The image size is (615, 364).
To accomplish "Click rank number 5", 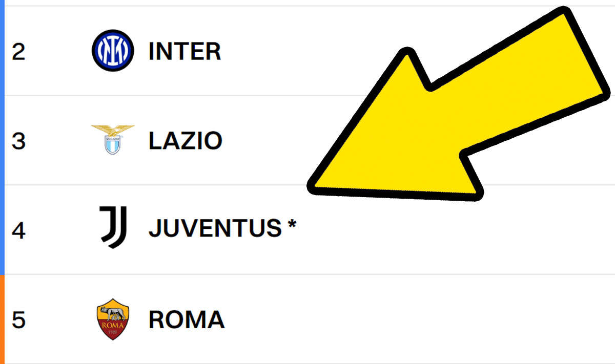I will [18, 320].
